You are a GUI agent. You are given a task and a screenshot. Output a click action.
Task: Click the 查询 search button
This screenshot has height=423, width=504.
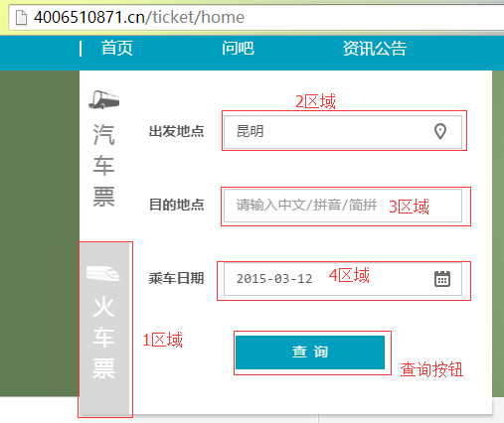click(x=310, y=352)
